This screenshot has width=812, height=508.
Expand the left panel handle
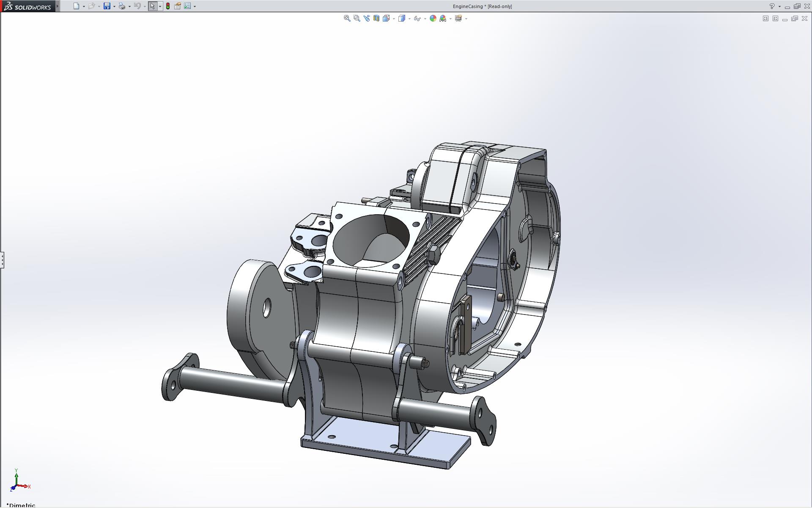(2, 260)
